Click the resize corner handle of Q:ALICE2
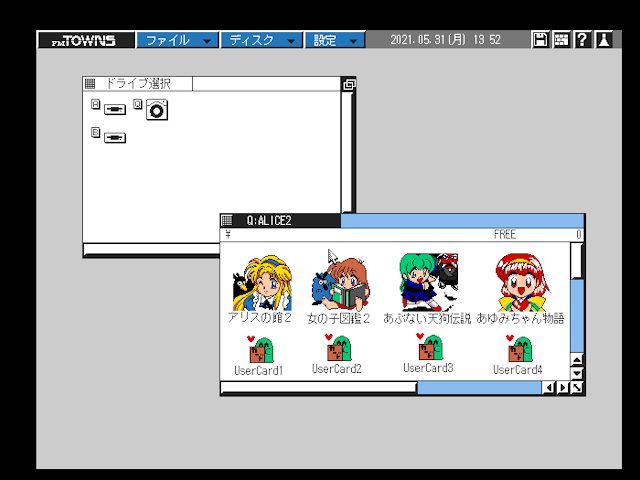Viewport: 640px width, 480px height. click(577, 387)
